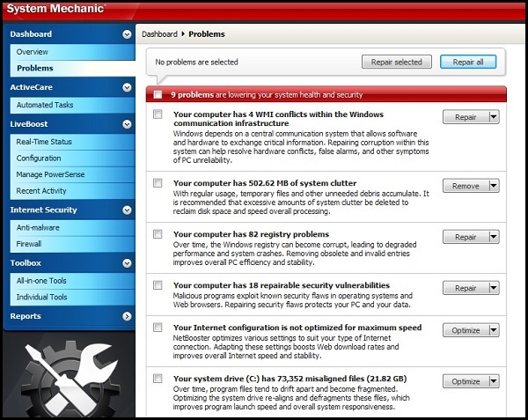This screenshot has height=420, width=528.
Task: Click '4 WMI conflicts' problem heading
Action: click(278, 119)
